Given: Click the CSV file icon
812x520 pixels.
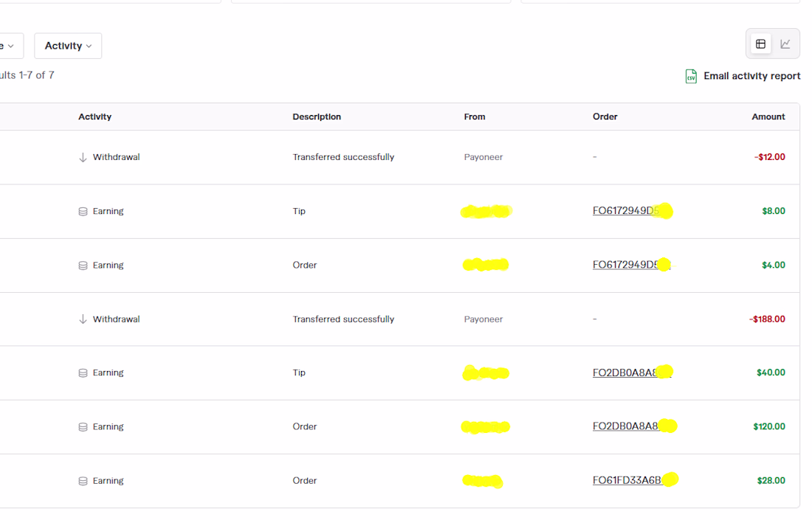Looking at the screenshot, I should tap(691, 76).
